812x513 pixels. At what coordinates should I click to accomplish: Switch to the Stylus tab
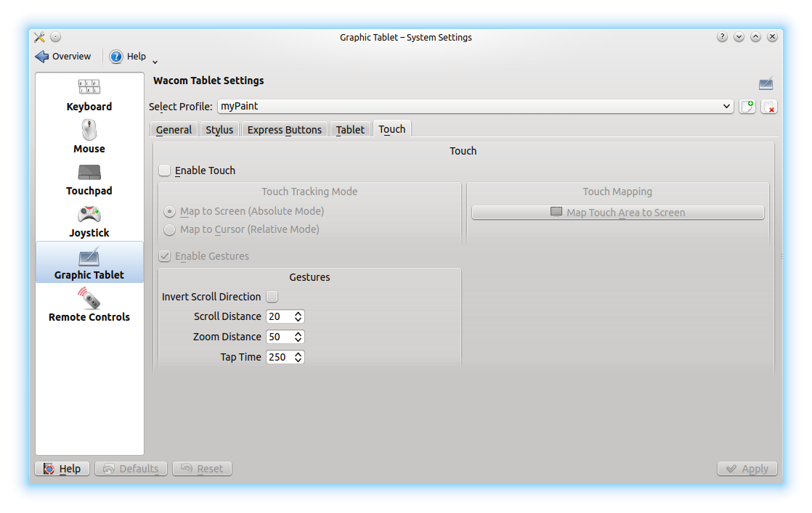(219, 130)
